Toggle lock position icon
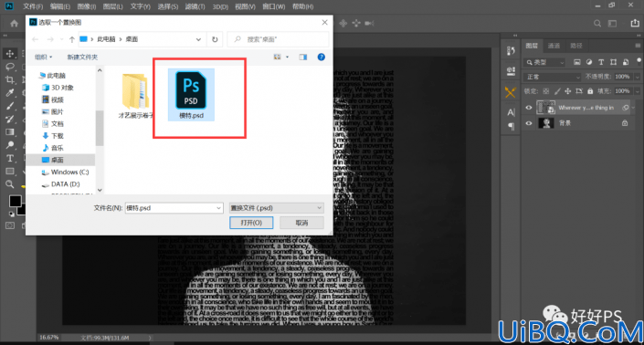644x345 pixels. (x=567, y=91)
